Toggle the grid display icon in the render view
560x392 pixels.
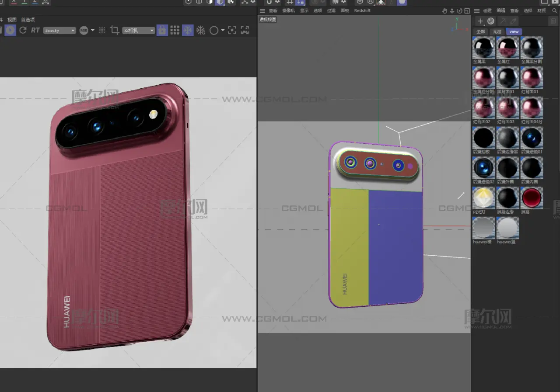click(175, 30)
